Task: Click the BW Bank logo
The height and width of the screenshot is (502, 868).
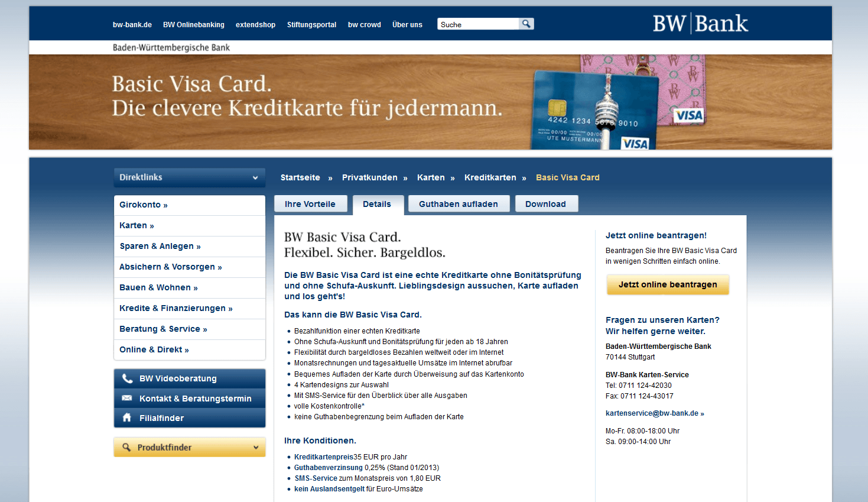Action: [x=700, y=24]
